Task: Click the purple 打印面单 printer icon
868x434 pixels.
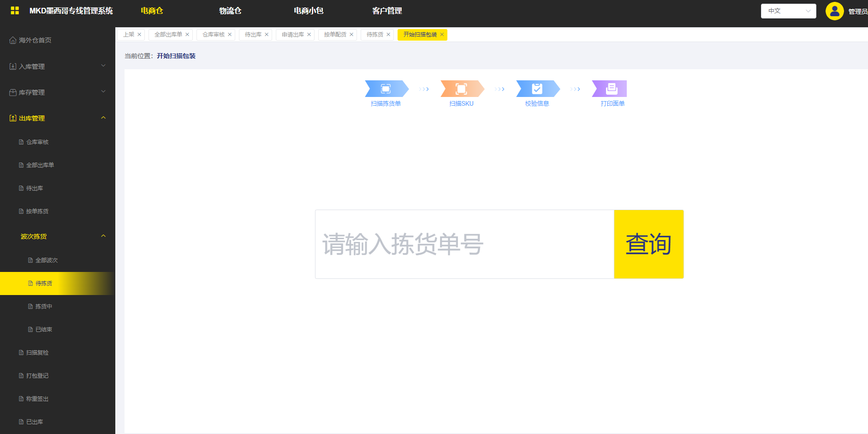Action: 612,89
